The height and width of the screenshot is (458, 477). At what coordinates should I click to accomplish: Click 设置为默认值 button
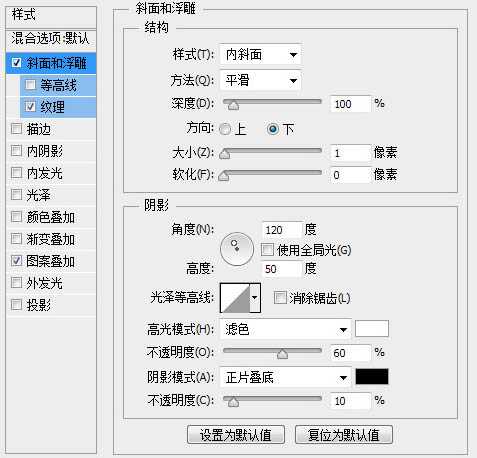pos(236,435)
